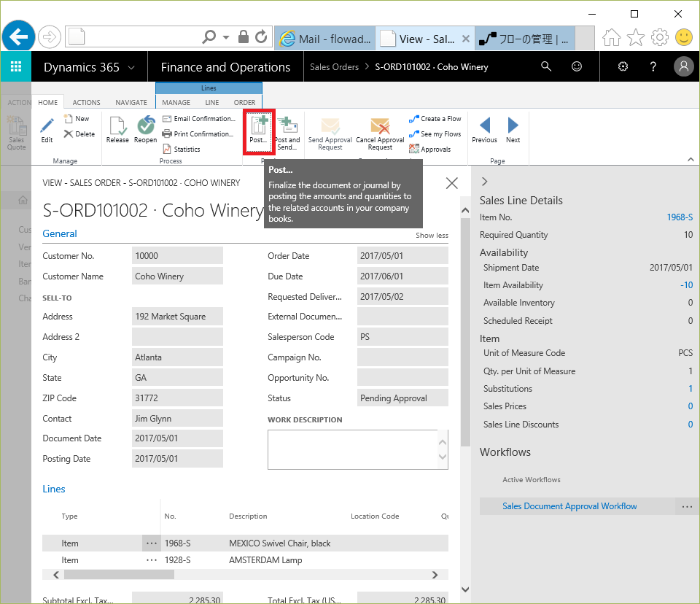Click Print Confirmation in Process group
This screenshot has height=604, width=700.
198,134
